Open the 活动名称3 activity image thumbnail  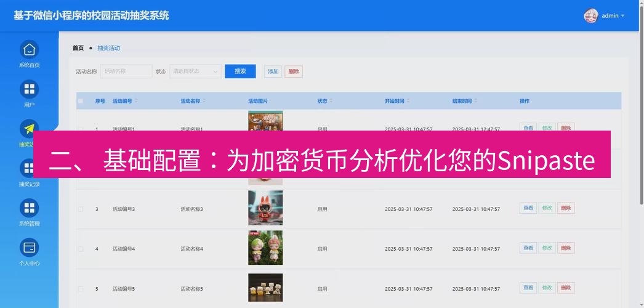click(x=265, y=208)
